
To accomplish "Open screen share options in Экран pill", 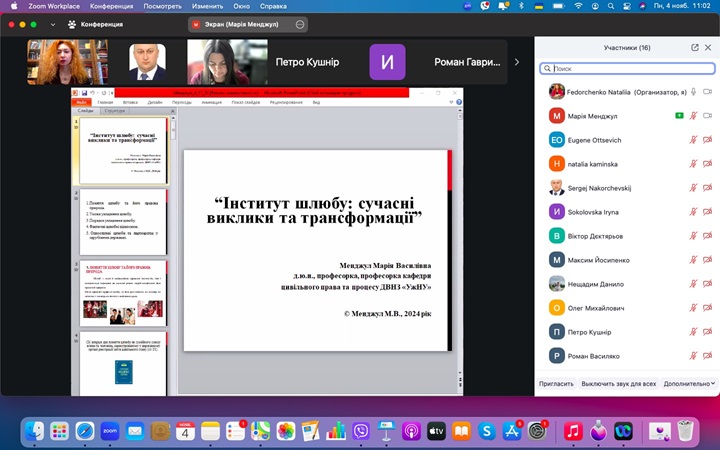I will click(x=301, y=23).
